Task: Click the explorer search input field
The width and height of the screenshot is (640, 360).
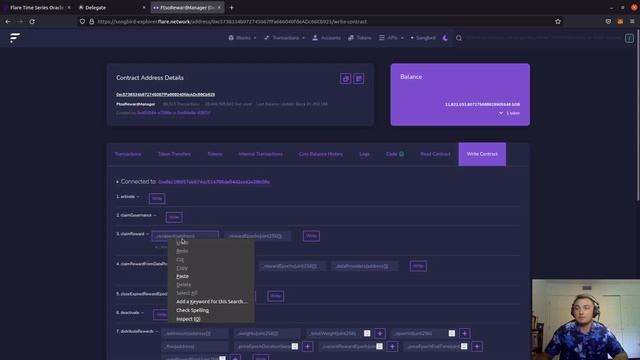Action: [543, 38]
